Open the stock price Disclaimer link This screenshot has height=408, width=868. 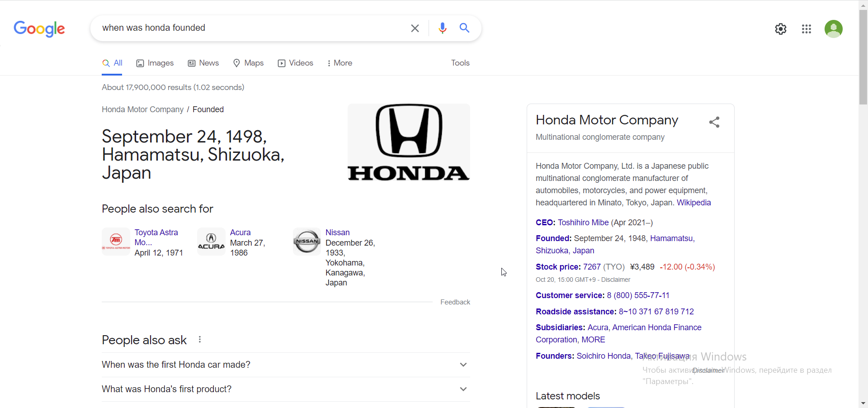[616, 280]
